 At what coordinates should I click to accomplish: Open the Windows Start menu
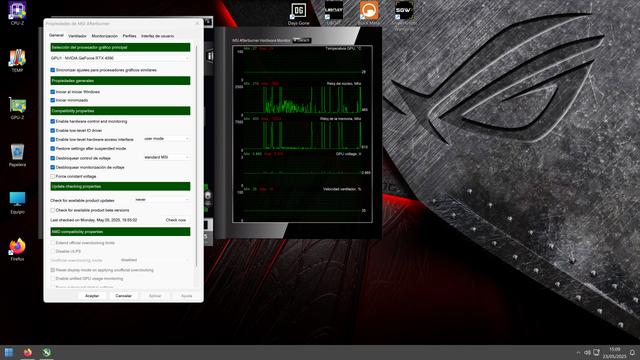coord(9,352)
